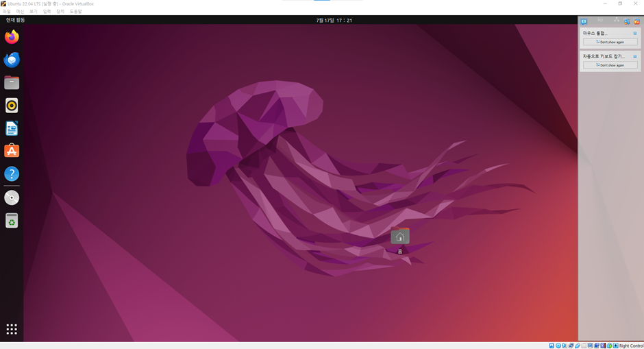Screen dimensions: 644x349
Task: Open the Help question-mark icon
Action: [12, 174]
